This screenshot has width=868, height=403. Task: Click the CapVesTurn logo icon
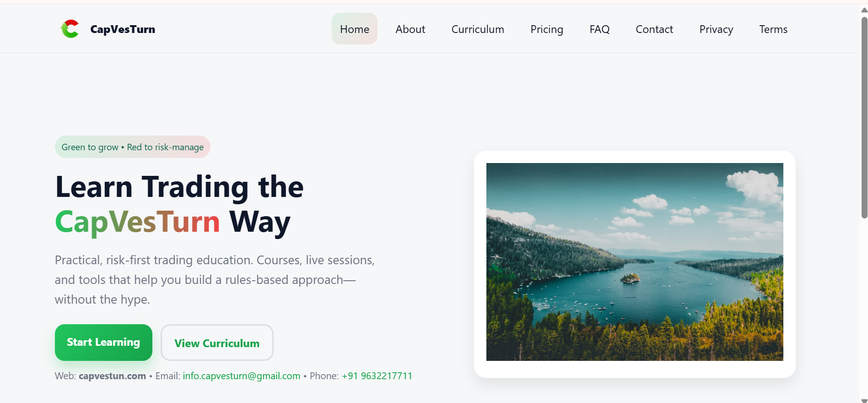pyautogui.click(x=70, y=29)
